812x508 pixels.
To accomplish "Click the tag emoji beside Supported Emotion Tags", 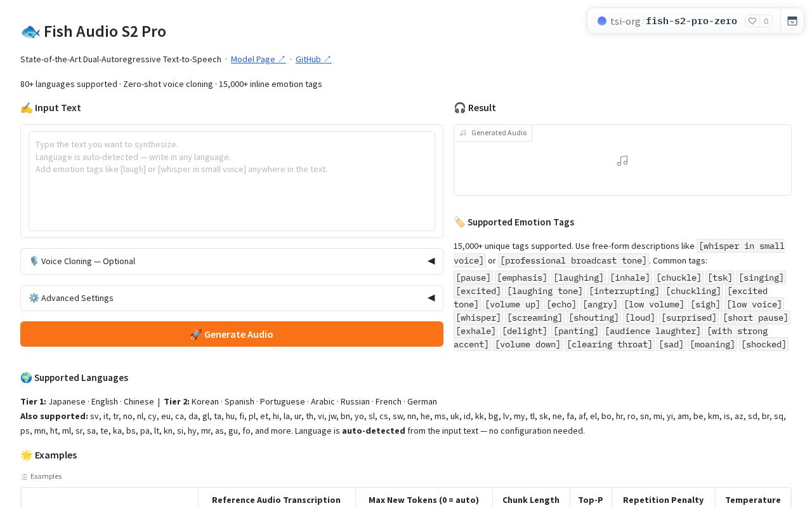I will pyautogui.click(x=459, y=222).
